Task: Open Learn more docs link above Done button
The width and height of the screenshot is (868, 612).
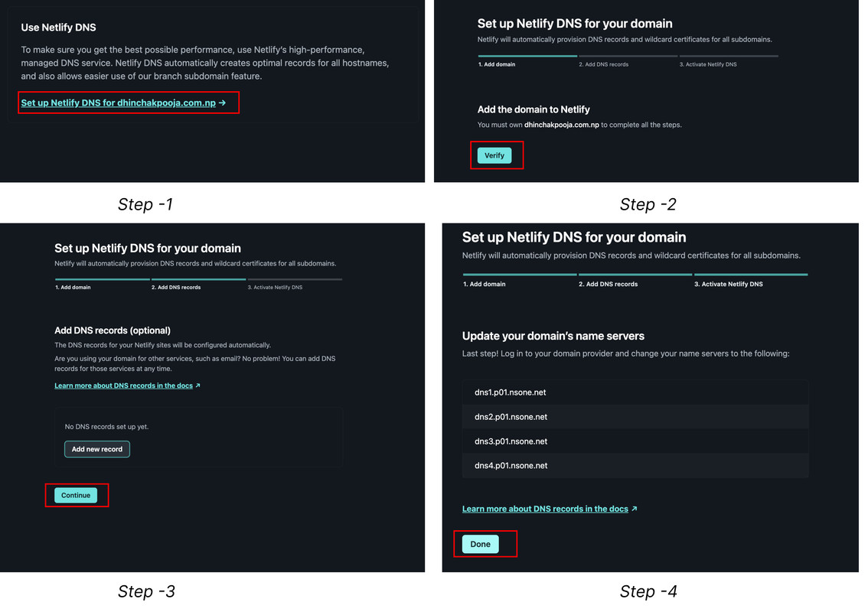Action: tap(550, 509)
